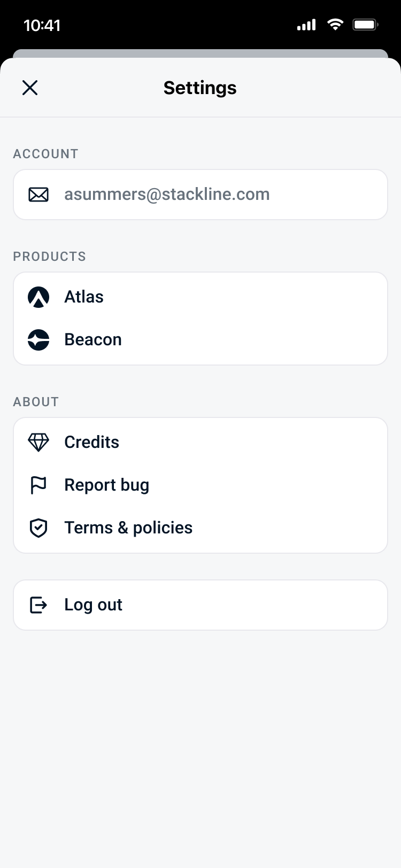Open Terms & policies
Image resolution: width=401 pixels, height=868 pixels.
(128, 528)
